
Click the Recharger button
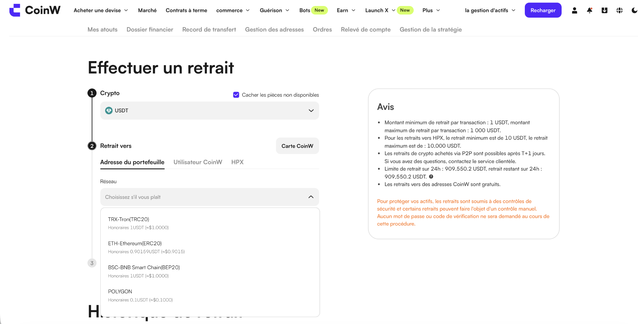coord(543,10)
